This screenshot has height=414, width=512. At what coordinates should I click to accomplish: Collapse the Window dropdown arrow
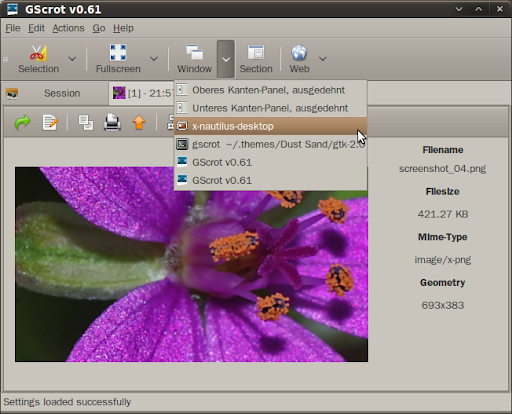[x=226, y=59]
